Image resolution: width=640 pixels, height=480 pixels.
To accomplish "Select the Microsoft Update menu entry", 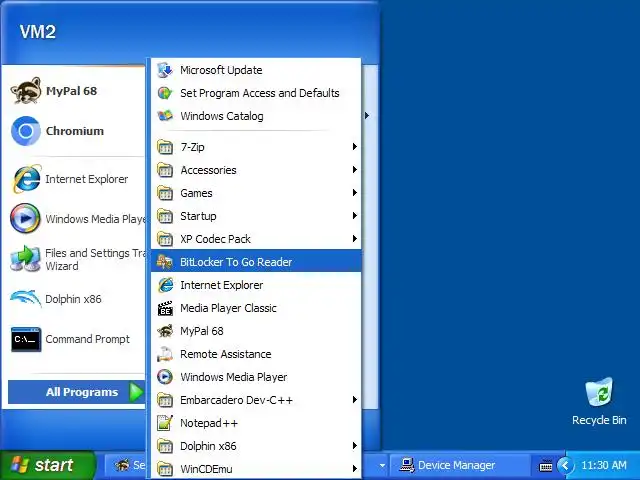I will [x=256, y=70].
